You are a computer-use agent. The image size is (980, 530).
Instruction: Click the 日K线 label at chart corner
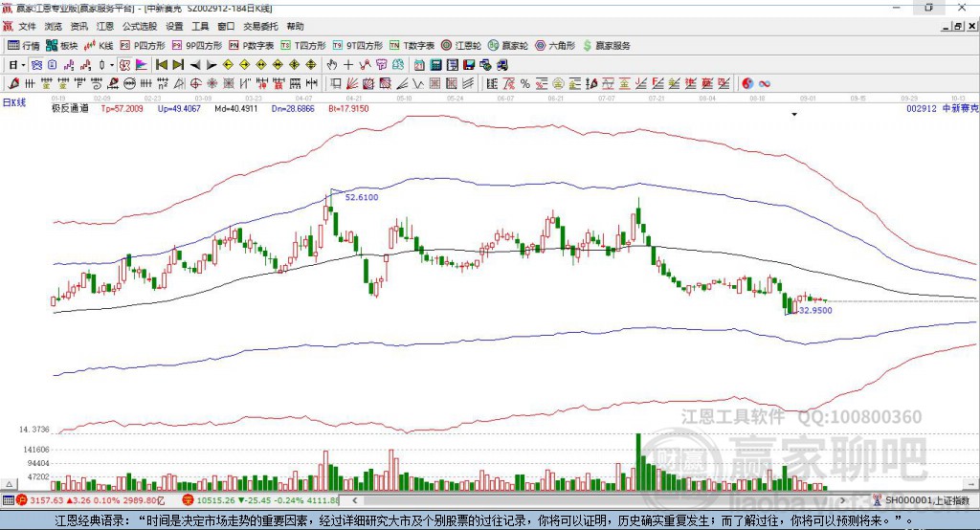(13, 102)
